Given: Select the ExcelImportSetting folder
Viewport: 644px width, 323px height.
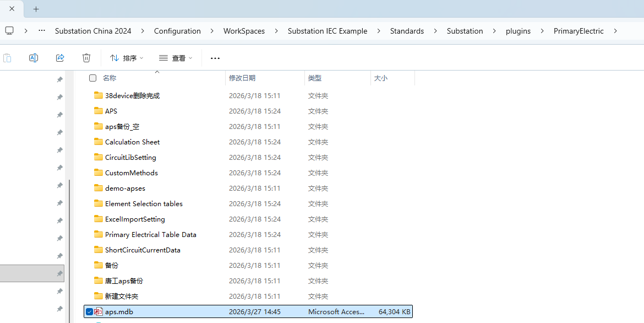Looking at the screenshot, I should tap(135, 219).
